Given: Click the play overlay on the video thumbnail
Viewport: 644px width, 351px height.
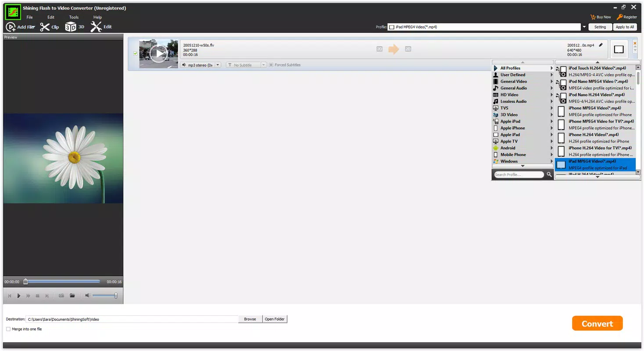Looking at the screenshot, I should point(158,54).
